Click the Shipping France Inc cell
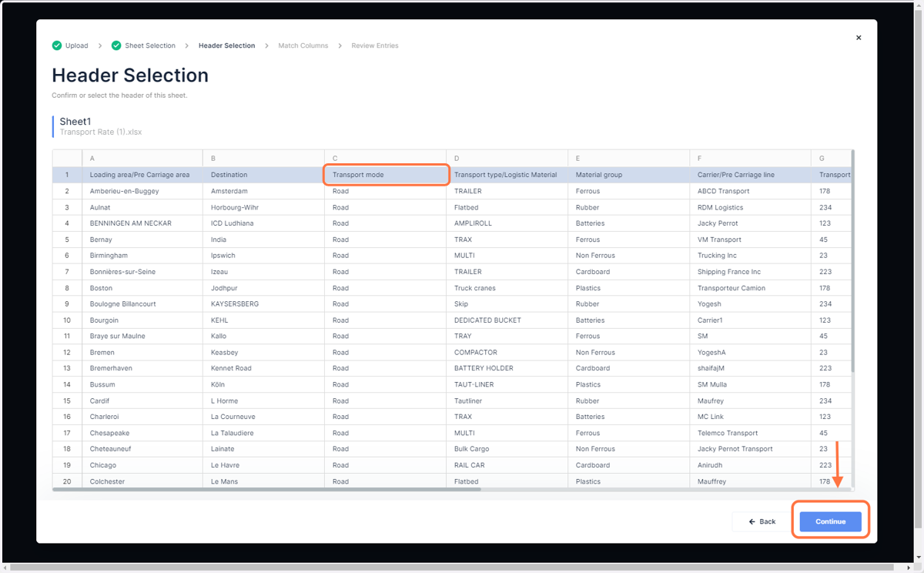924x573 pixels. click(x=750, y=272)
